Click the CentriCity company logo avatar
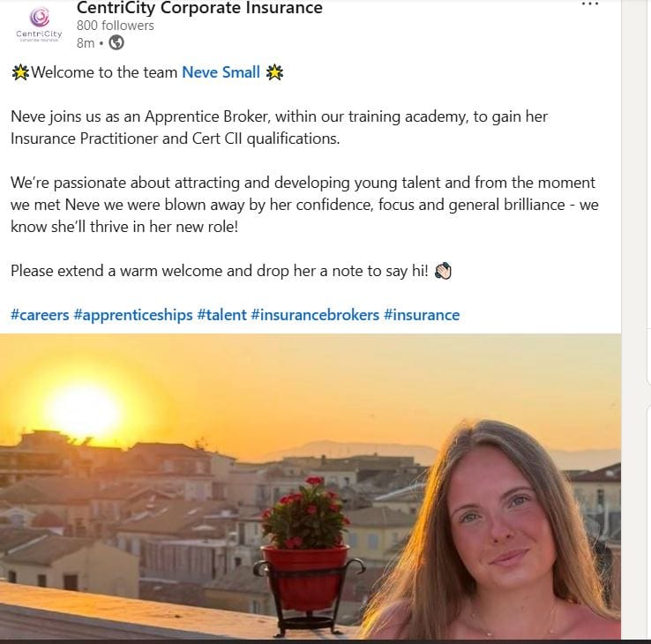Screen dimensions: 651x644 tap(39, 25)
